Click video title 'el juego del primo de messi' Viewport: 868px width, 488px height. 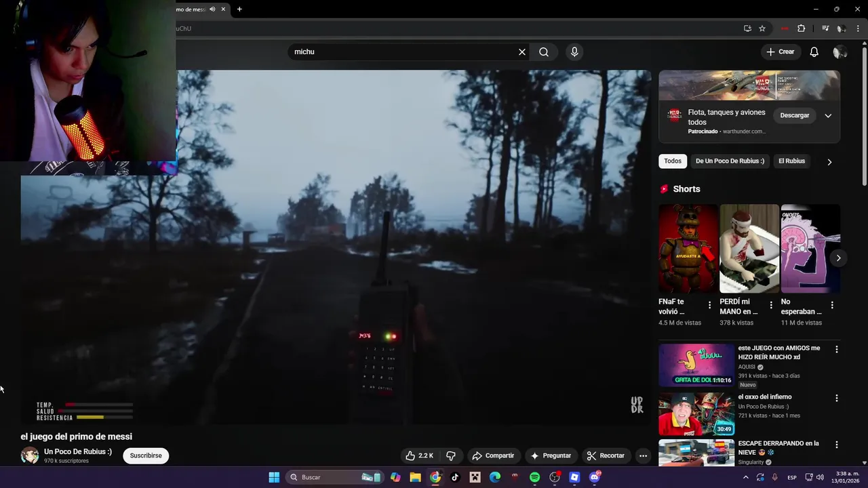(77, 436)
